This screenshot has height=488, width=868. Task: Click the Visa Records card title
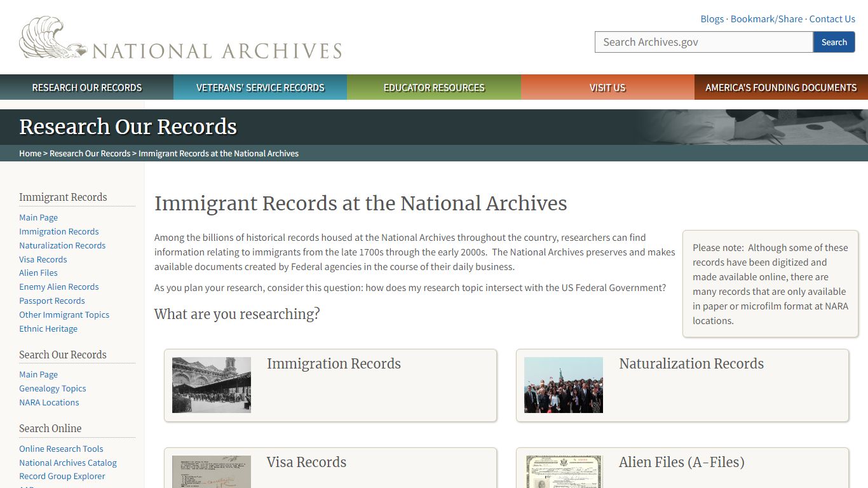point(306,462)
